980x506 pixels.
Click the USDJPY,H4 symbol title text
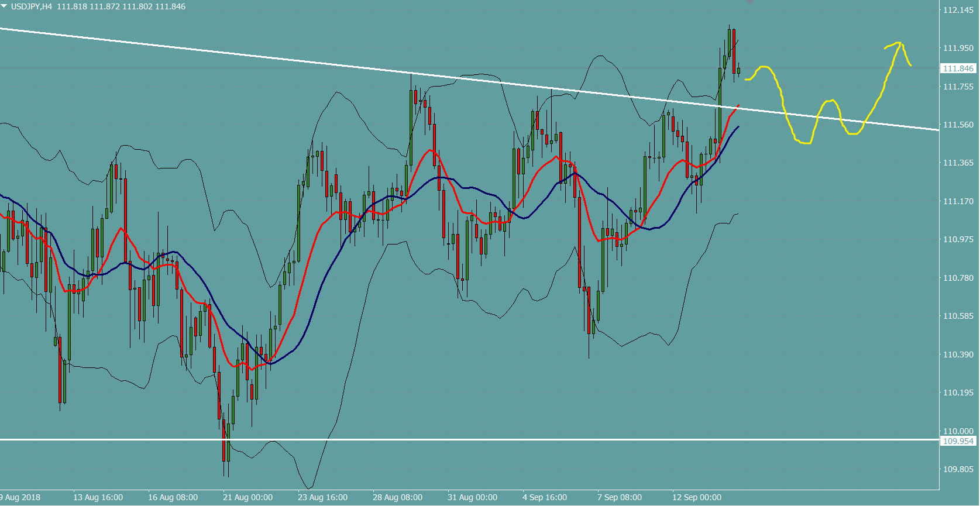point(32,6)
